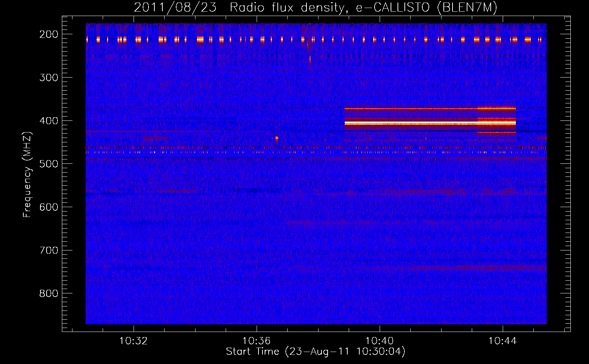This screenshot has height=364, width=589.
Task: Click the small red burst near 10:36:40 at 440 MHz
Action: [x=277, y=138]
